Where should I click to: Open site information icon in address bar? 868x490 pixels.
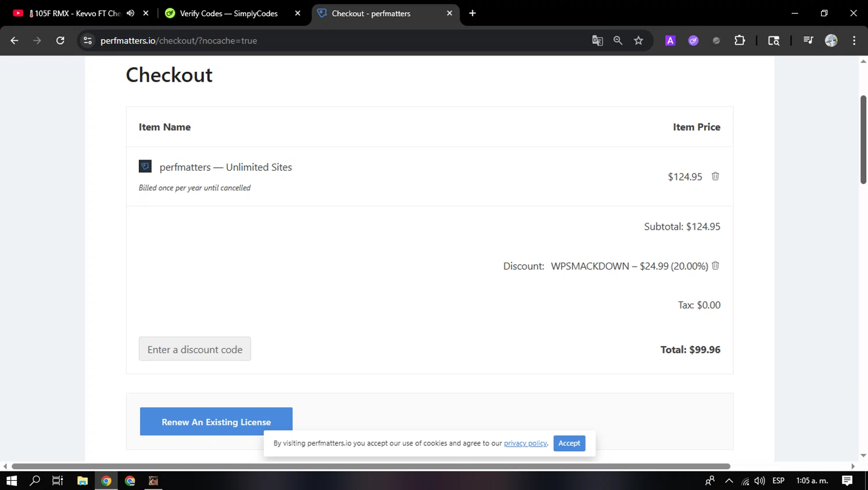[x=87, y=40]
